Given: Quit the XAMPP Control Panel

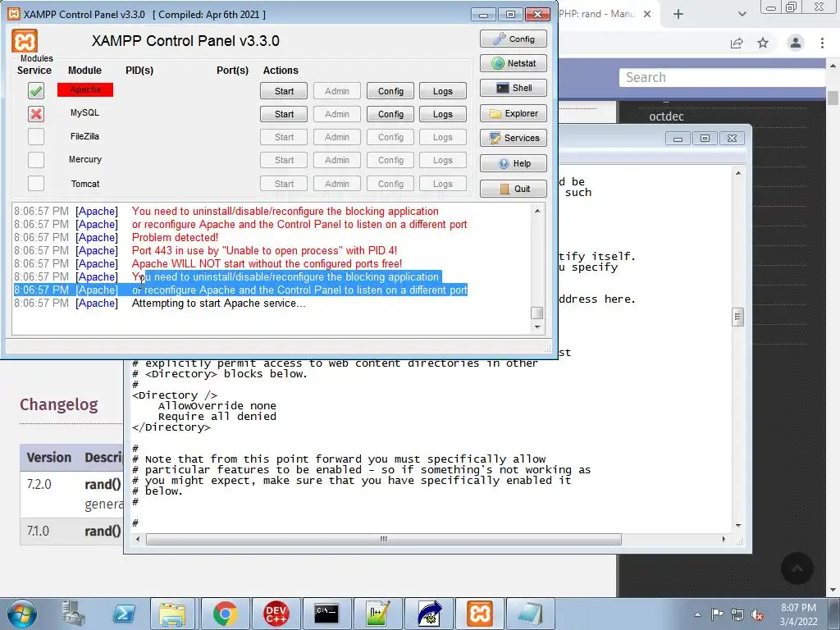Looking at the screenshot, I should click(514, 189).
